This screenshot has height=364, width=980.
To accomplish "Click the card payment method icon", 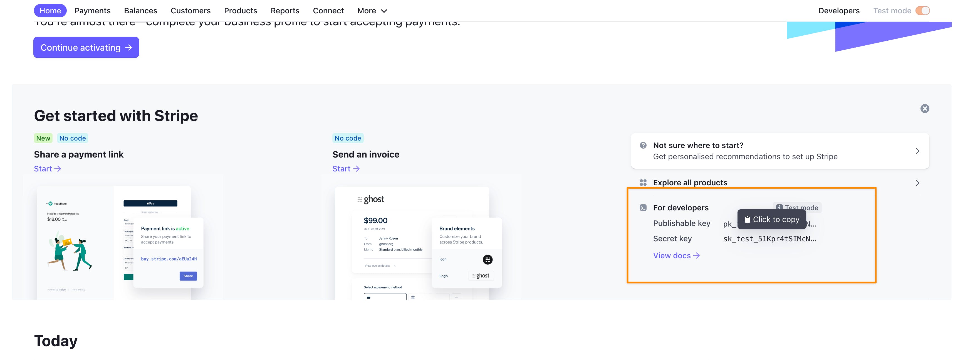I will (x=369, y=297).
